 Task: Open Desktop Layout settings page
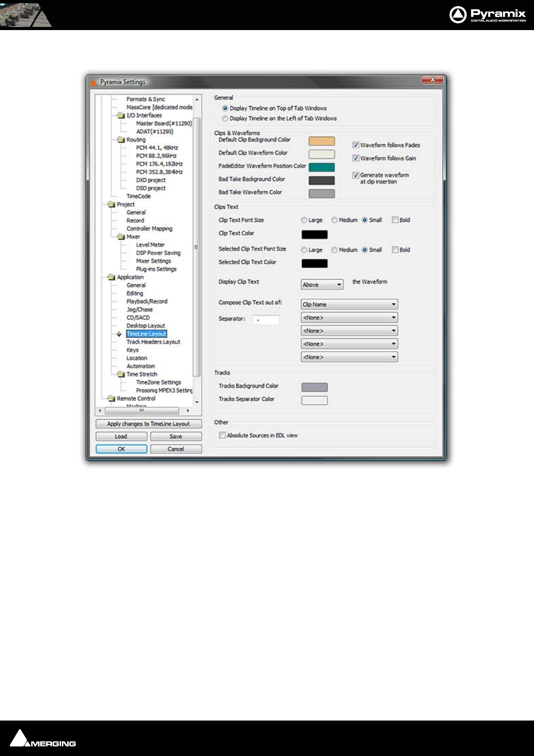tap(145, 325)
